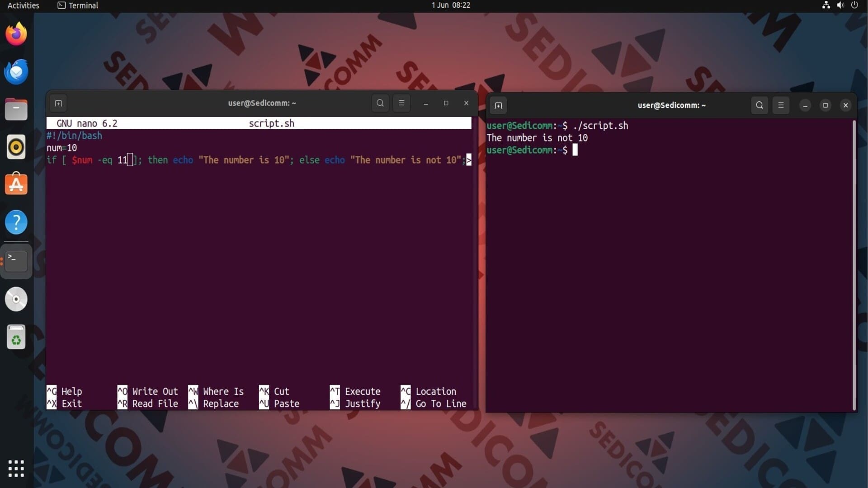Viewport: 868px width, 488px height.
Task: Open clock and calendar panel
Action: pos(451,5)
